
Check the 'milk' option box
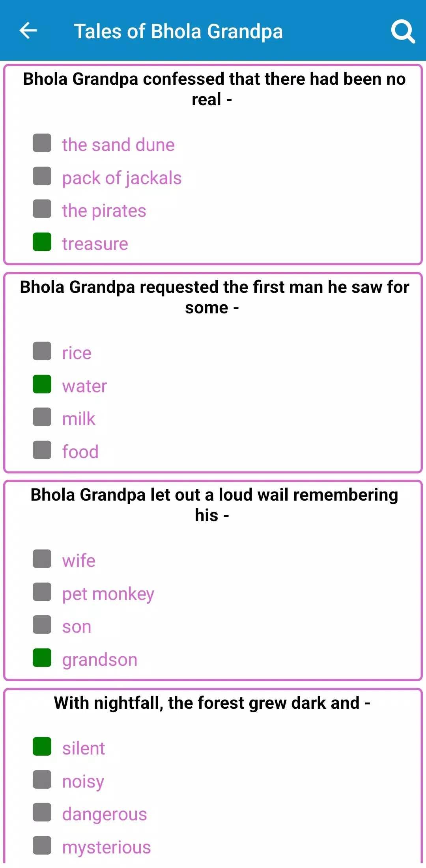click(x=42, y=417)
